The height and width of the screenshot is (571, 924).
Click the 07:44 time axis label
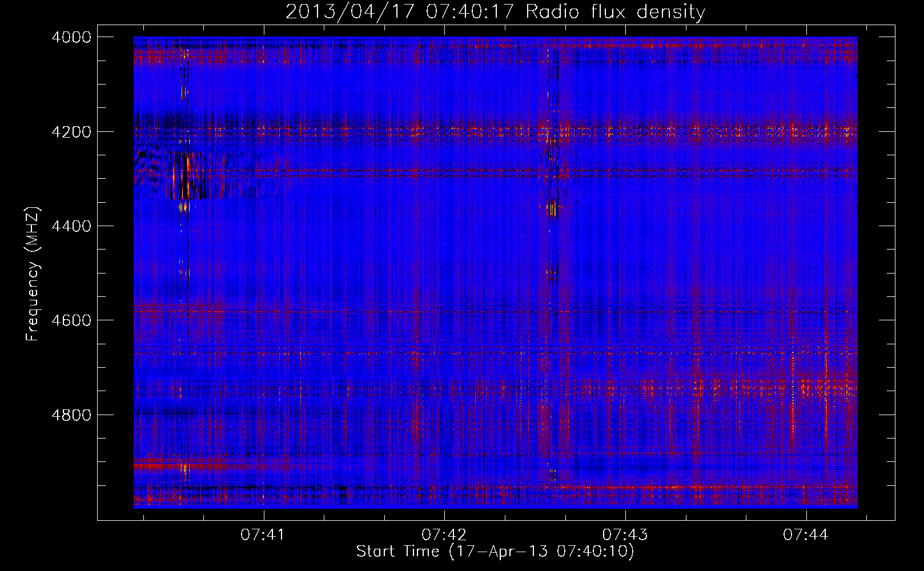tap(806, 535)
